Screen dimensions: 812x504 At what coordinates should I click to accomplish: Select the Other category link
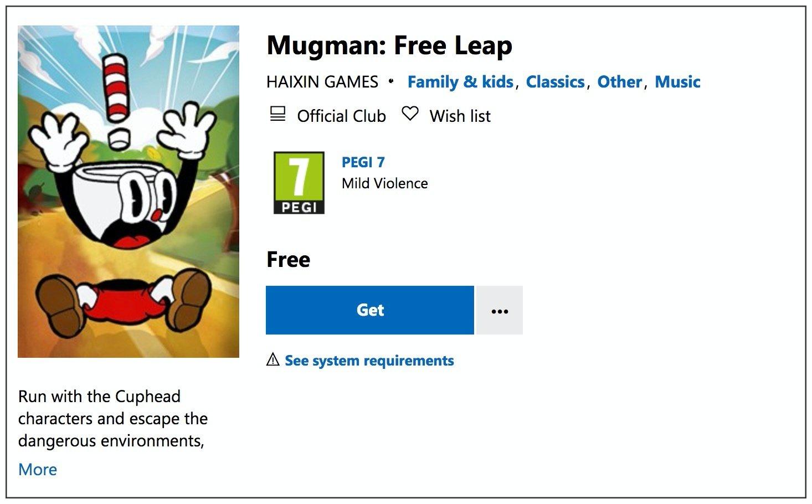tap(619, 82)
